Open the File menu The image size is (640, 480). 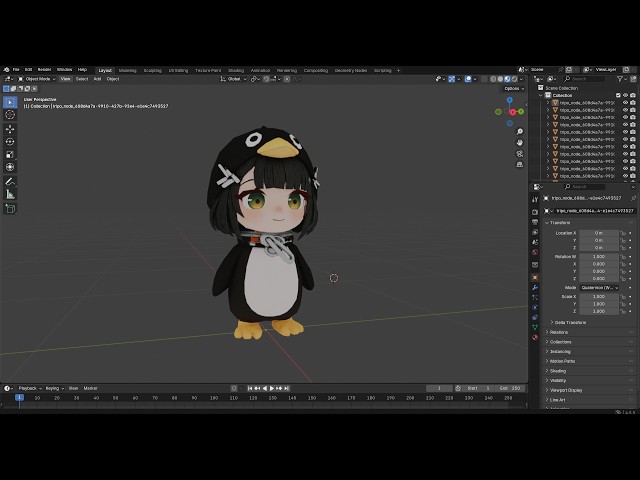coord(16,70)
